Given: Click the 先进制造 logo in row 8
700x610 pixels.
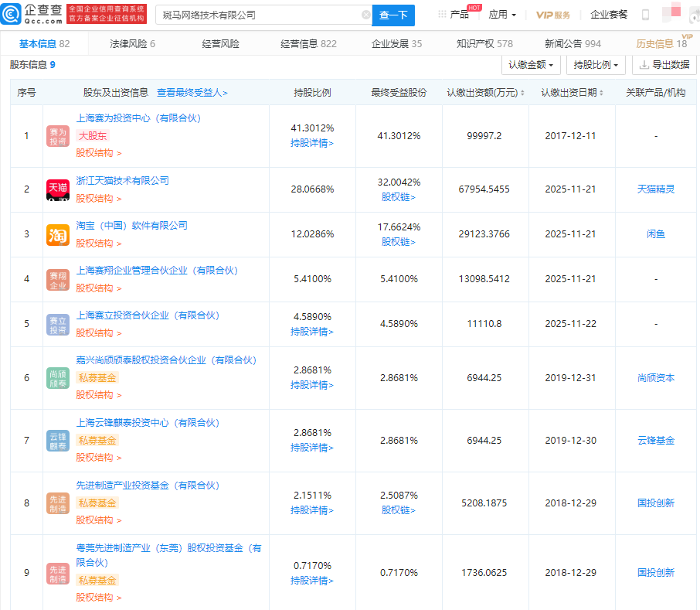Looking at the screenshot, I should (58, 503).
